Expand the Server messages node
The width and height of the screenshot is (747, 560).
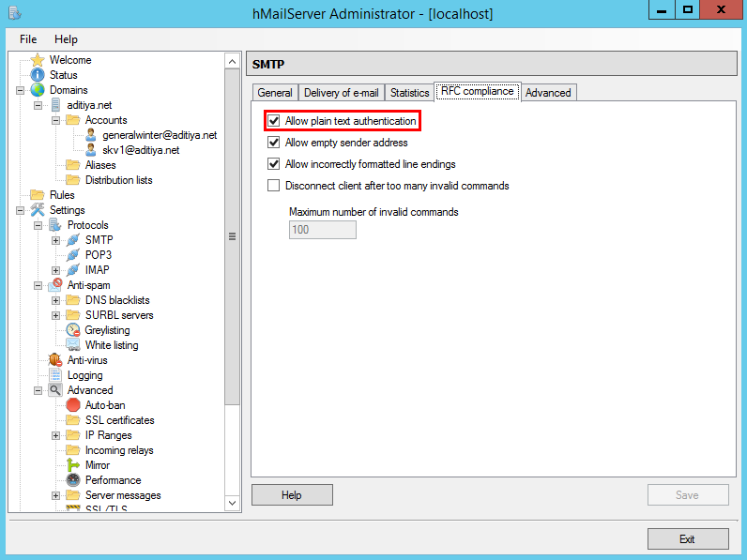pos(55,495)
